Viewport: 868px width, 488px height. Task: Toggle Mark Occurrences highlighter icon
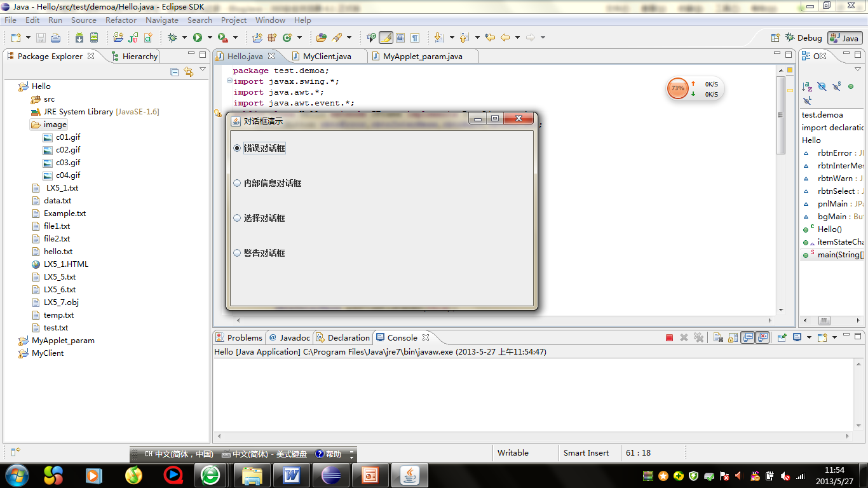[386, 37]
